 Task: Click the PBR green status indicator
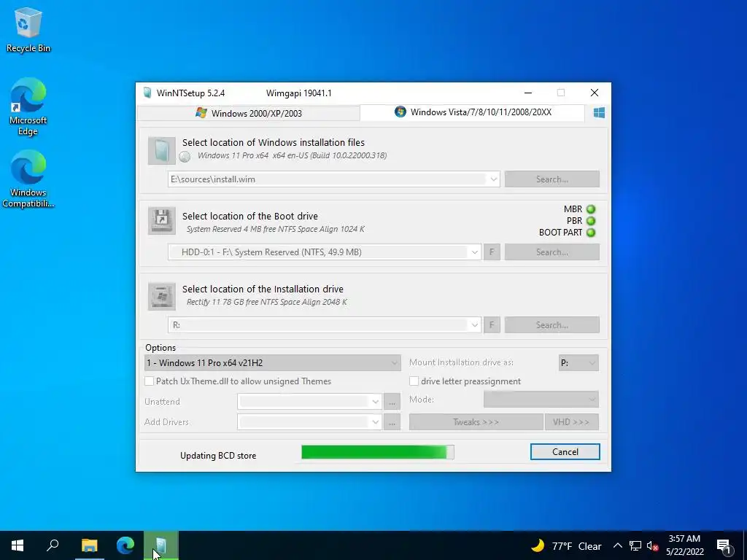click(x=591, y=221)
